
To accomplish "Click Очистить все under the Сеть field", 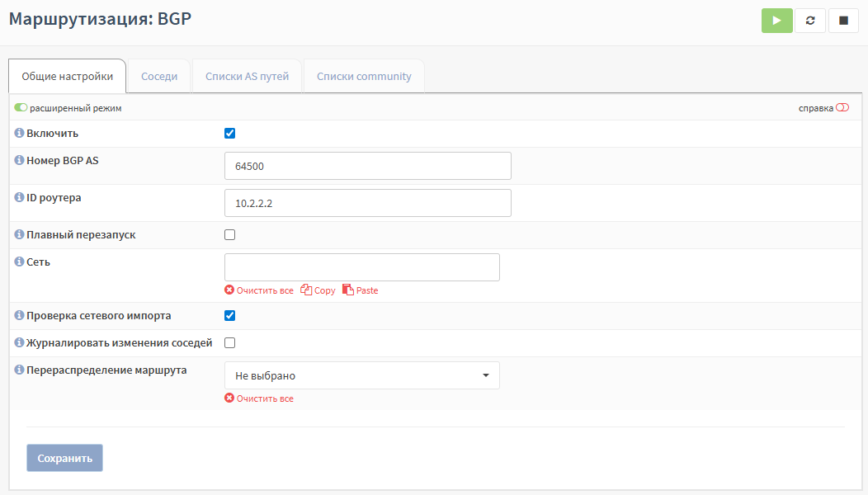I will click(x=259, y=290).
